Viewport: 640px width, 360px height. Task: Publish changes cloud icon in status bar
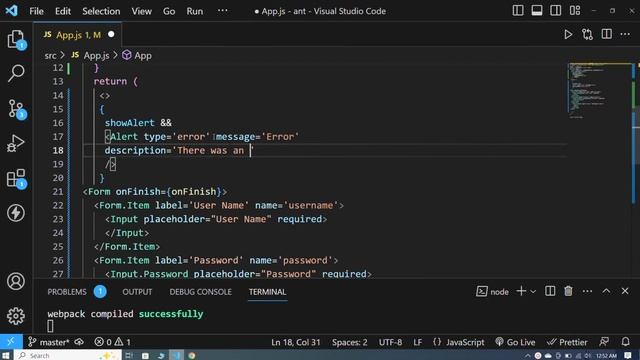pyautogui.click(x=79, y=342)
